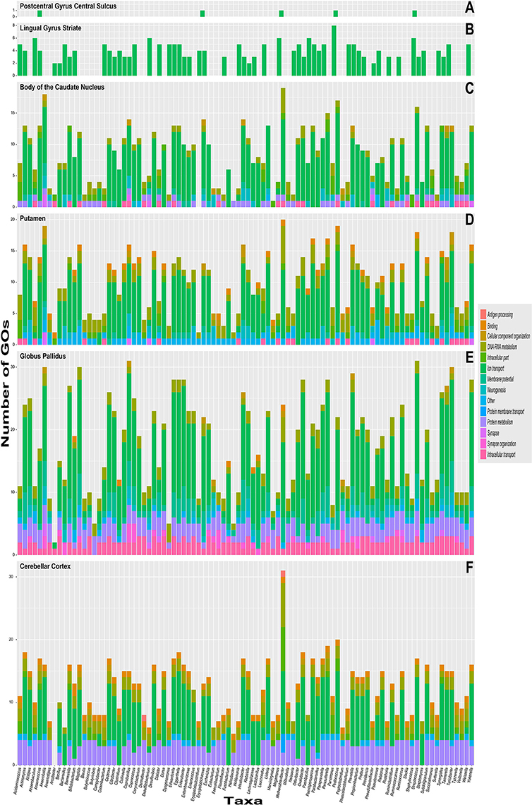Viewport: 532px width, 805px height.
Task: Click the 'Postcentral Gyrus Central Sulcus' panel title
Action: click(68, 6)
